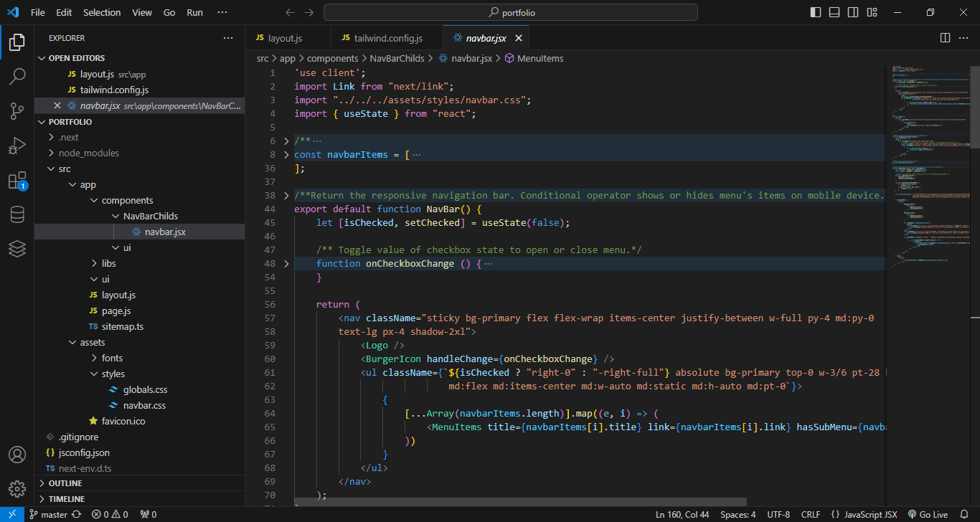Open Explorer views and more actions menu
The width and height of the screenshot is (980, 522).
click(228, 38)
